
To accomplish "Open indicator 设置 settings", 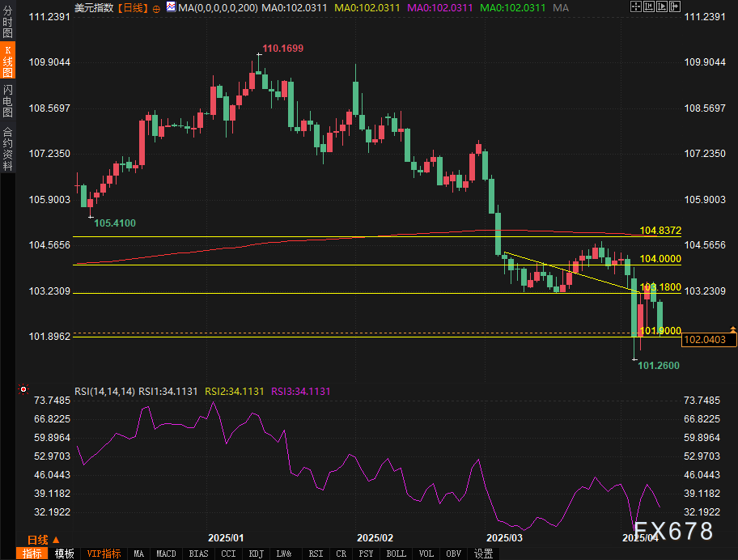I will pos(484,554).
